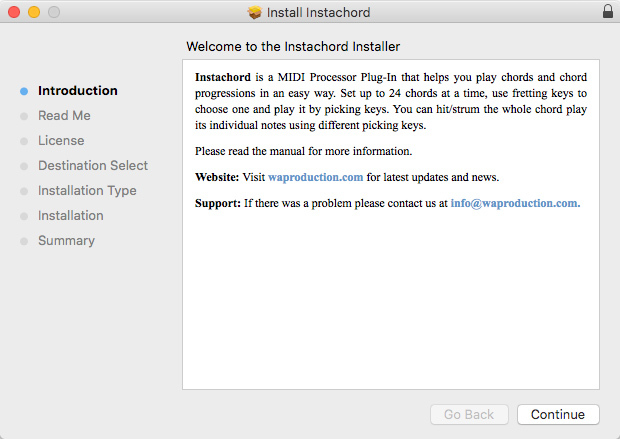This screenshot has width=620, height=439.
Task: Select the License step in sidebar
Action: click(x=61, y=141)
